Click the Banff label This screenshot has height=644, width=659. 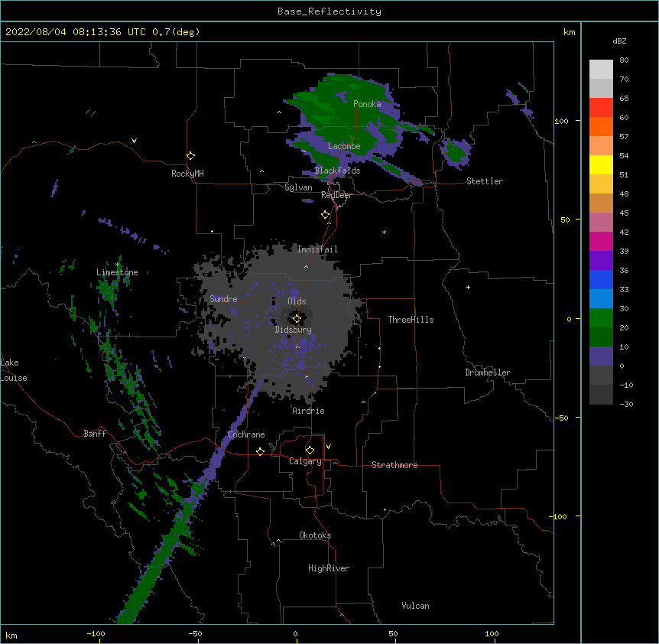(95, 434)
